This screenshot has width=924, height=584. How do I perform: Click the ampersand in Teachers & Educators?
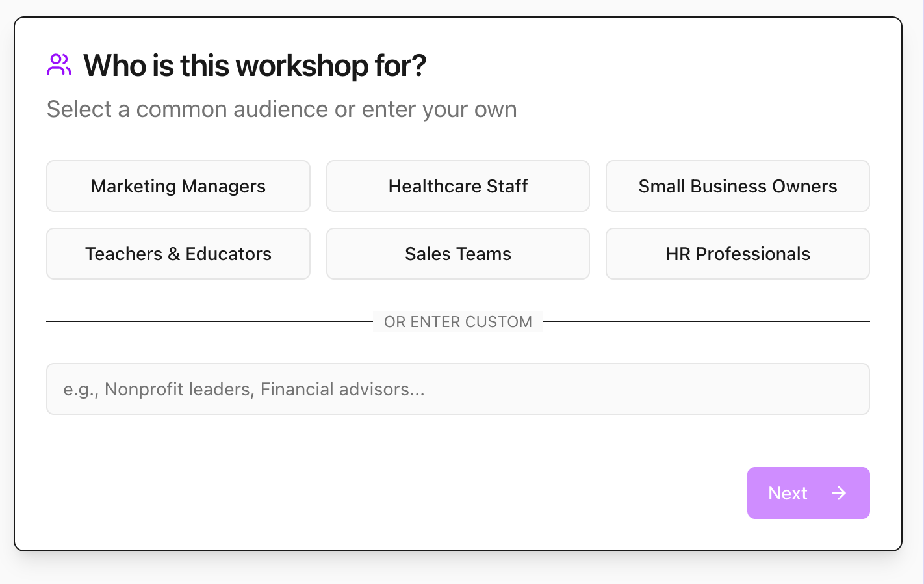coord(173,254)
